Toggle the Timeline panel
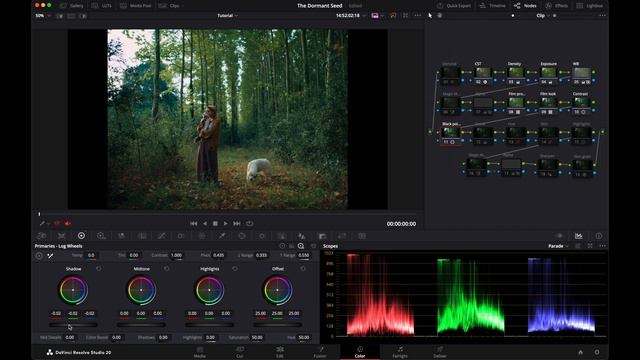Screen dimensions: 640x360 pyautogui.click(x=493, y=6)
